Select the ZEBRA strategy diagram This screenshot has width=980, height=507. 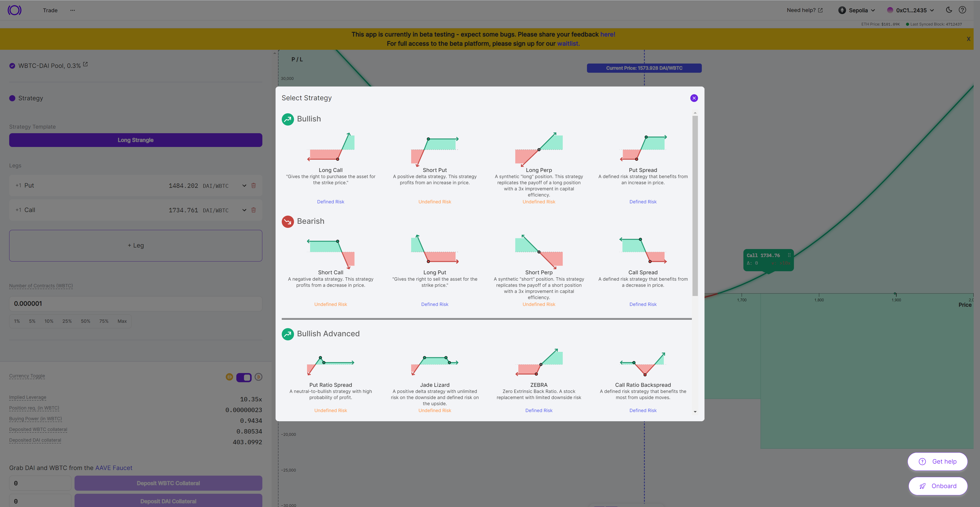539,362
